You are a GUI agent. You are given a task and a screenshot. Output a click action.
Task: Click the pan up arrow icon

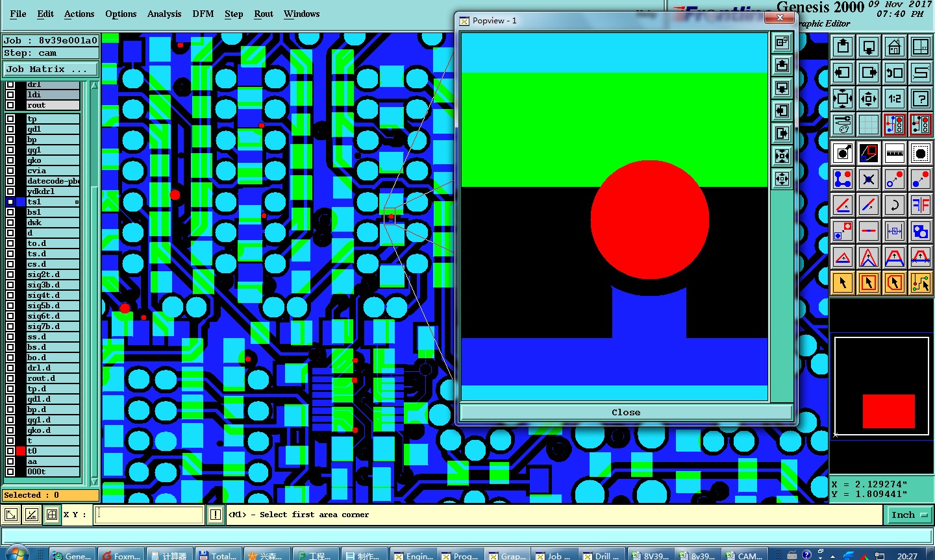843,47
